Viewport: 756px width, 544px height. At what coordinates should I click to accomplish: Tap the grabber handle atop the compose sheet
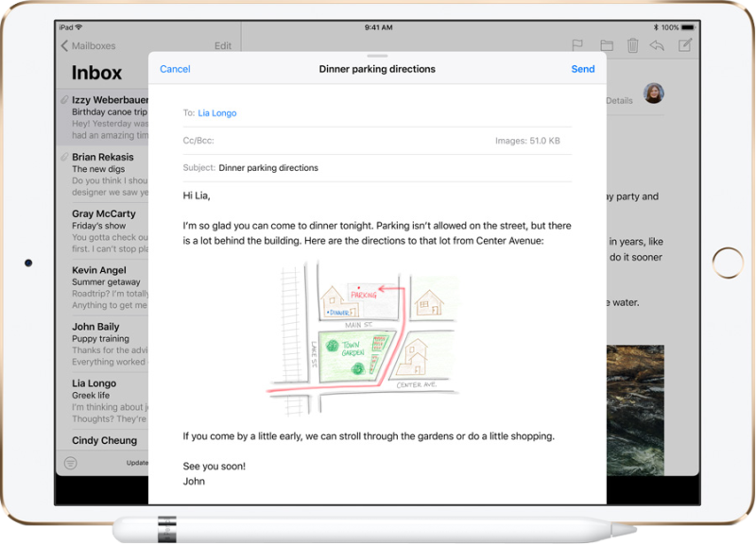tap(378, 56)
